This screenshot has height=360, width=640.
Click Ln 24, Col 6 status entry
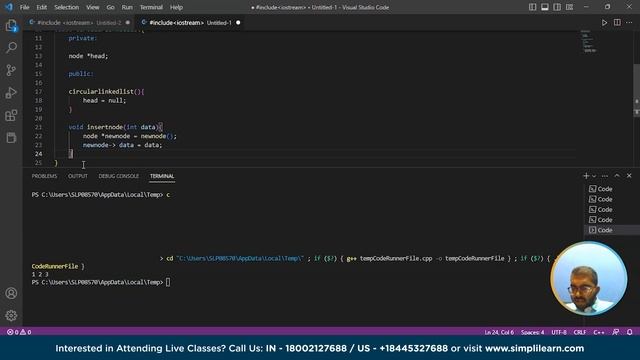pos(499,332)
